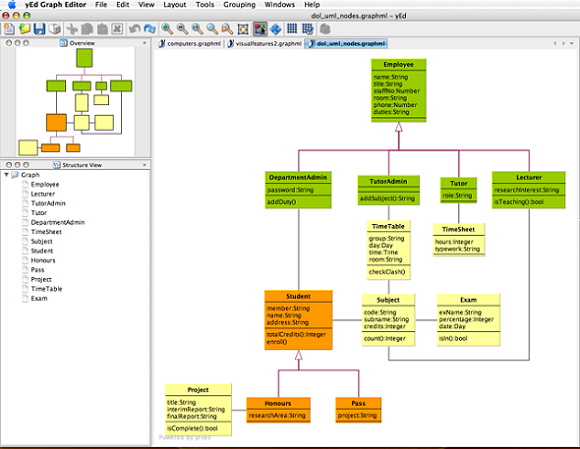Toggle the edit mode toolbar button

coord(260,29)
